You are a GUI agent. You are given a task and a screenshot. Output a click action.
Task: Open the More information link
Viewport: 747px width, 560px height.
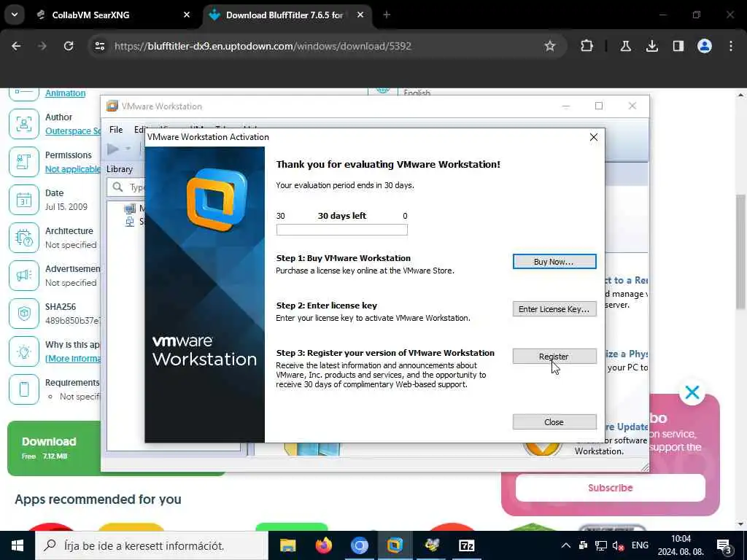73,359
